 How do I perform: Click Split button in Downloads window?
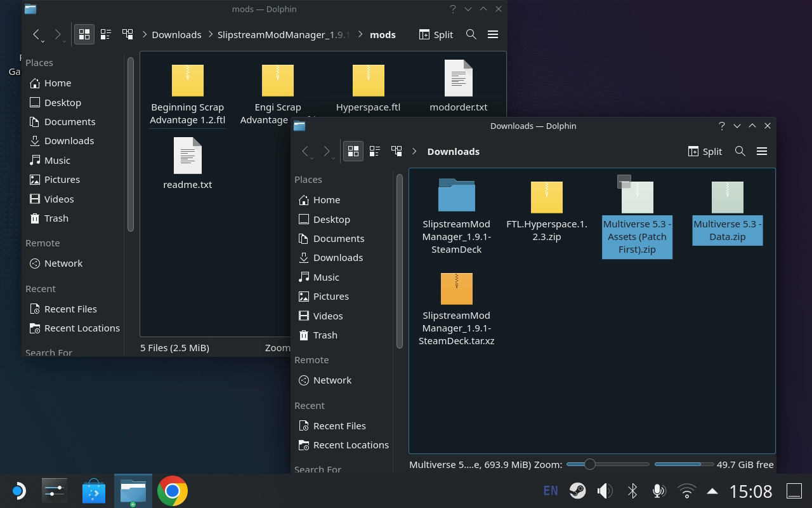pos(705,151)
